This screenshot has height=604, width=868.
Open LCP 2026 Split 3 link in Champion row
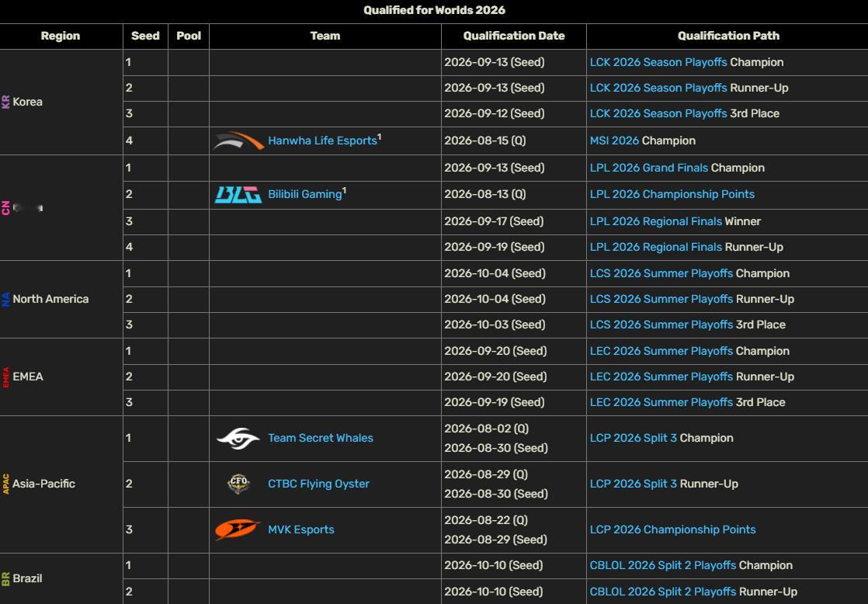tap(634, 438)
